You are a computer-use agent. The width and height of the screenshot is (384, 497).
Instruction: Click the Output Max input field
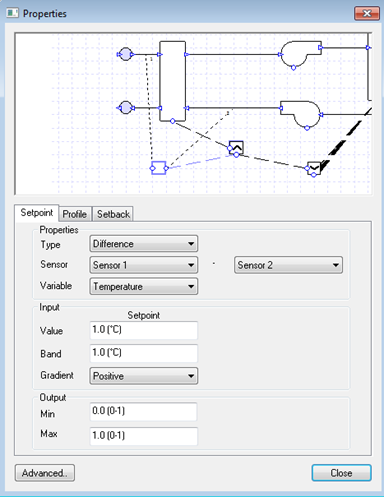(x=144, y=436)
